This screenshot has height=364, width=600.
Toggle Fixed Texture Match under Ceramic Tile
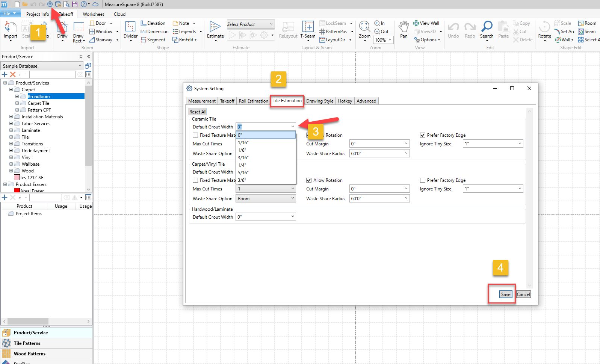coord(195,135)
